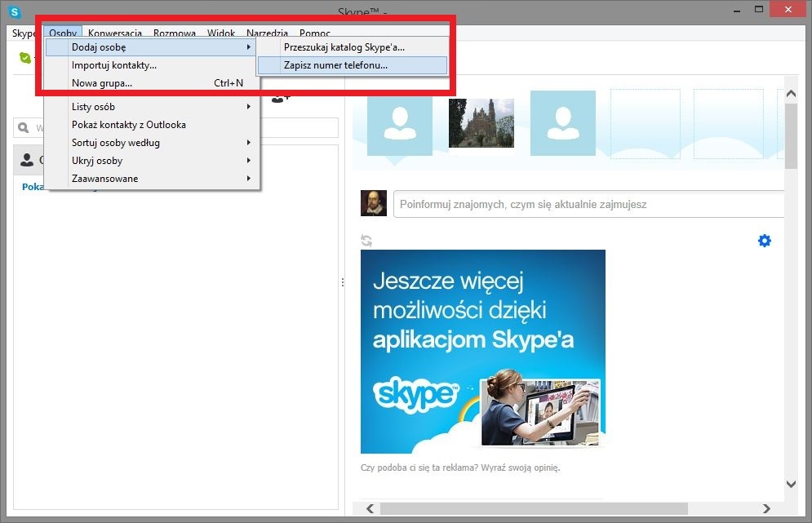This screenshot has height=523, width=812.
Task: Click the add contact person-plus icon
Action: [281, 97]
